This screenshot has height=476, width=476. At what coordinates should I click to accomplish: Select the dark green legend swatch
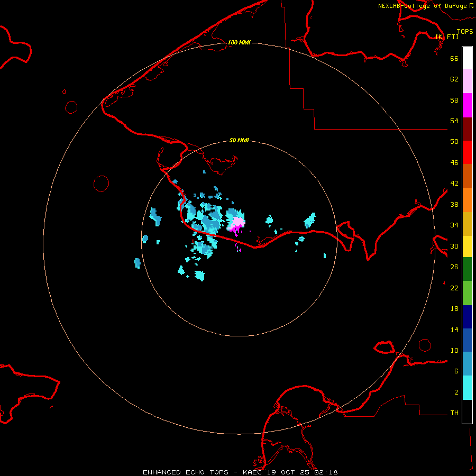(467, 269)
